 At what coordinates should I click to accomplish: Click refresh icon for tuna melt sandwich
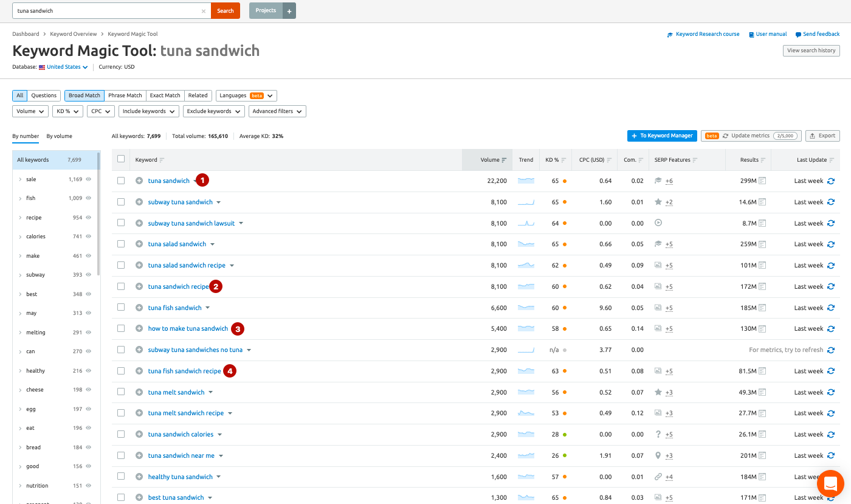coord(831,392)
